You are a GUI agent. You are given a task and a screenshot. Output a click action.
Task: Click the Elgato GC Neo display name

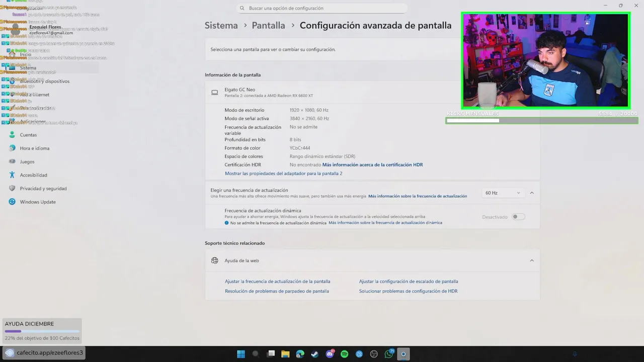239,89
